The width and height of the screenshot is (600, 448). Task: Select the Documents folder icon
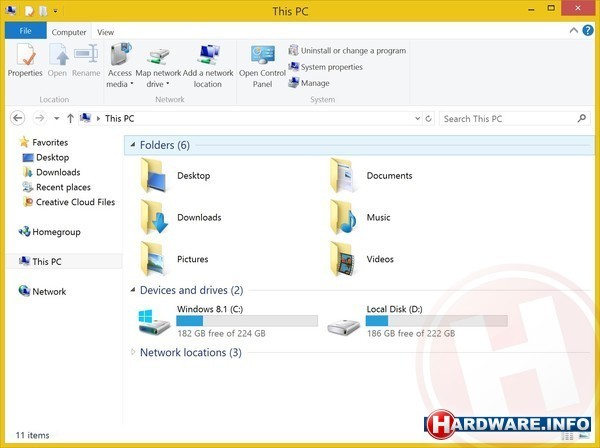click(x=343, y=175)
